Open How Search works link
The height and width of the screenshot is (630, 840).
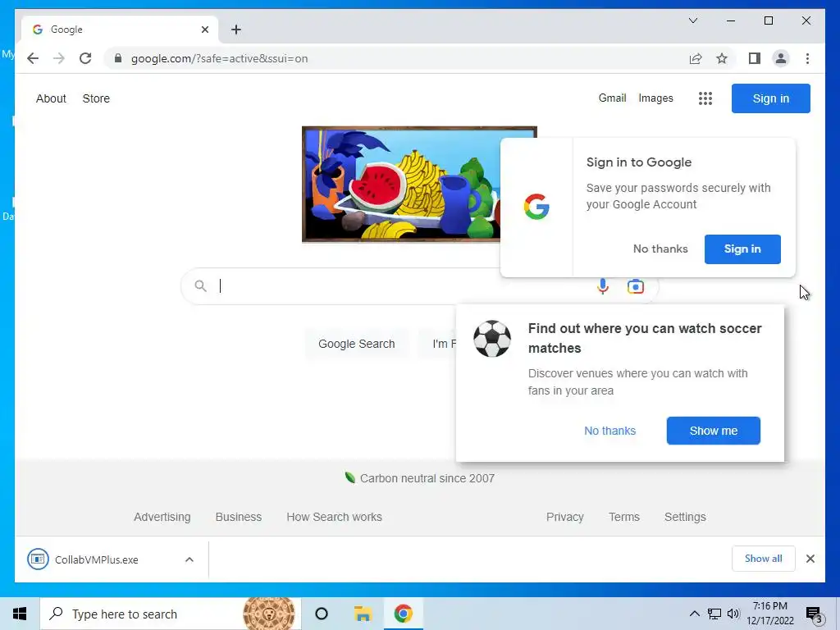335,517
